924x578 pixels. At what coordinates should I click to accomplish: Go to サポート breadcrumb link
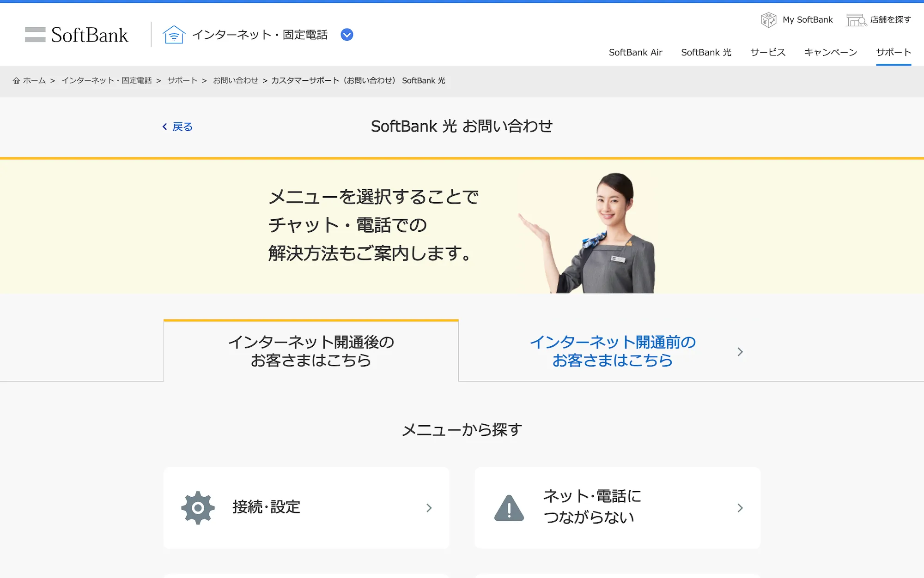pos(182,81)
